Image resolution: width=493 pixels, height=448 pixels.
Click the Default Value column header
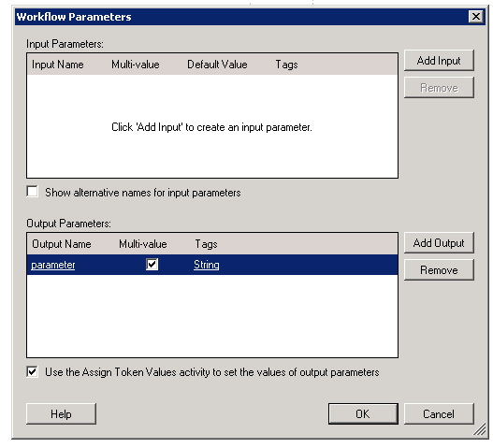[217, 65]
